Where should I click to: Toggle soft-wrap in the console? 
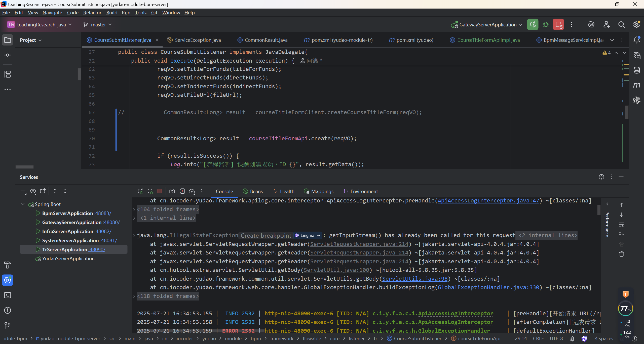[622, 225]
